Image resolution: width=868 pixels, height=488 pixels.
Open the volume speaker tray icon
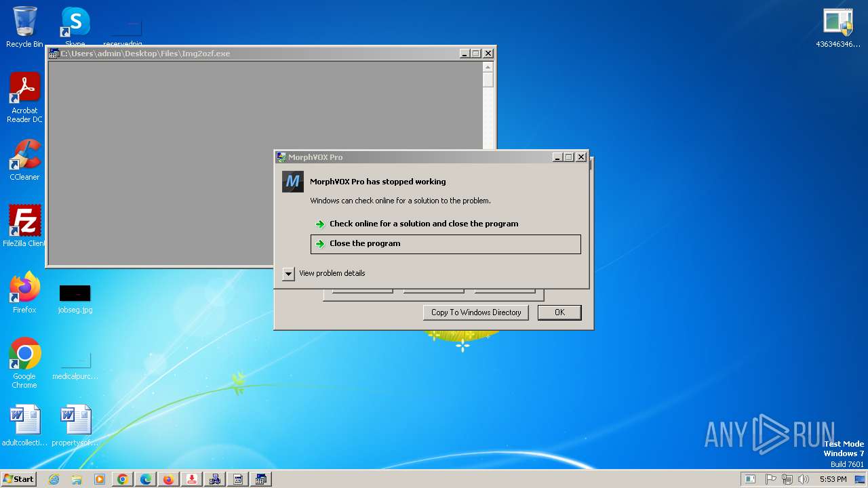(x=804, y=479)
